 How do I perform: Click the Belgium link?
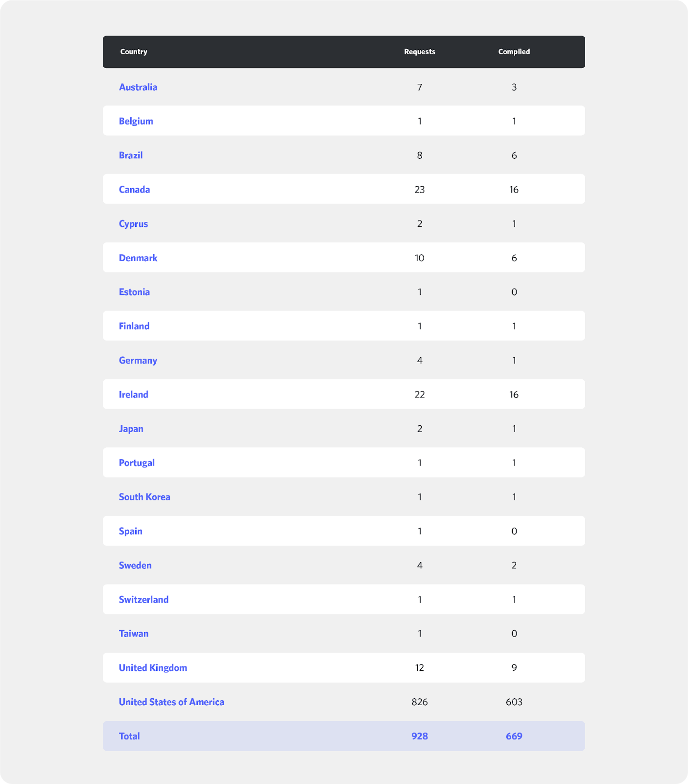(136, 121)
